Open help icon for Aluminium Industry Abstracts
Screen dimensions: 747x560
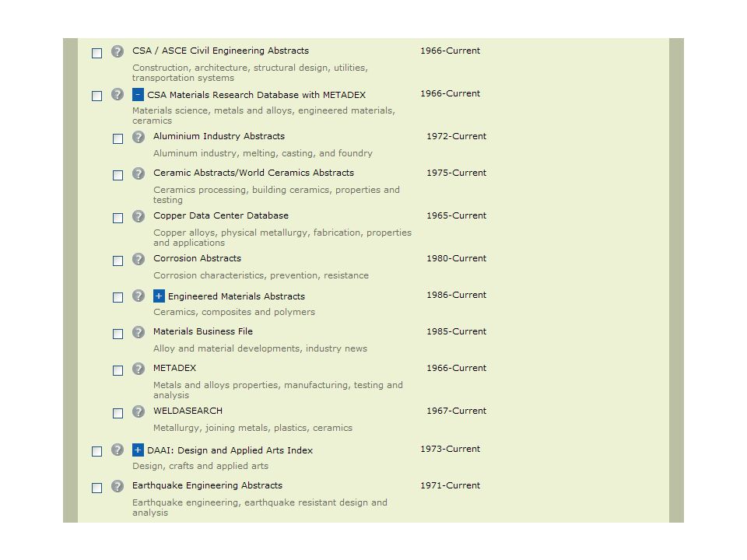pyautogui.click(x=139, y=137)
